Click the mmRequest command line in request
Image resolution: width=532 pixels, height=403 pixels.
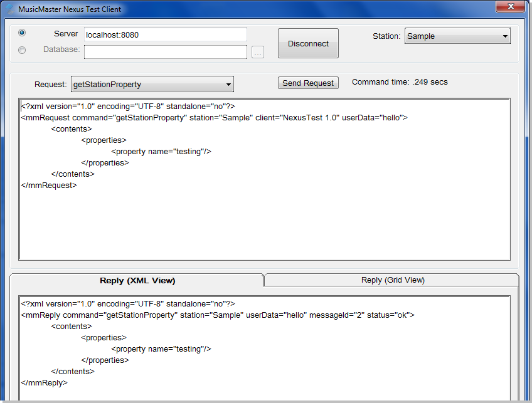214,118
